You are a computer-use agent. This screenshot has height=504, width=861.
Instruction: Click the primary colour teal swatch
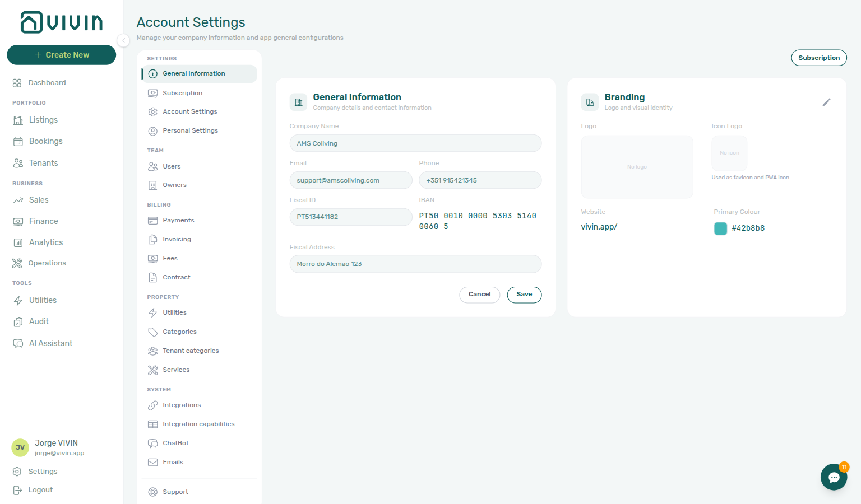[x=720, y=228]
